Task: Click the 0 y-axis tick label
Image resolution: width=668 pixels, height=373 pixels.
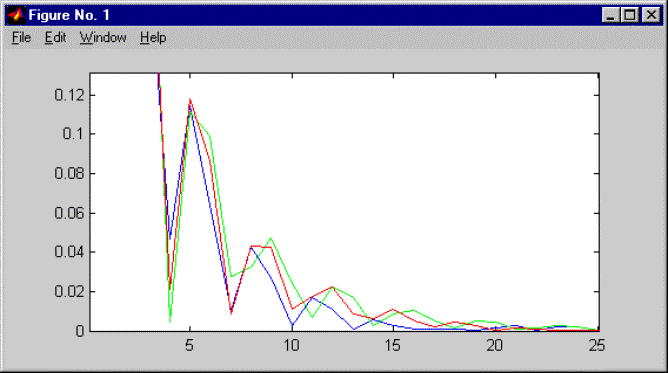Action: (80, 331)
